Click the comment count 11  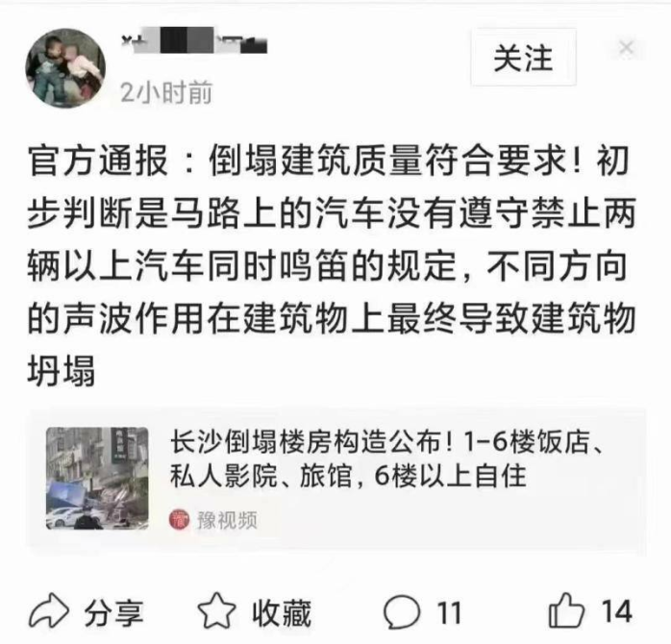tap(449, 613)
